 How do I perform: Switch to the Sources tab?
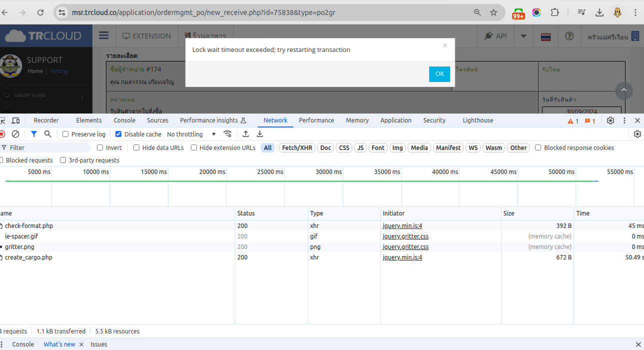(158, 120)
